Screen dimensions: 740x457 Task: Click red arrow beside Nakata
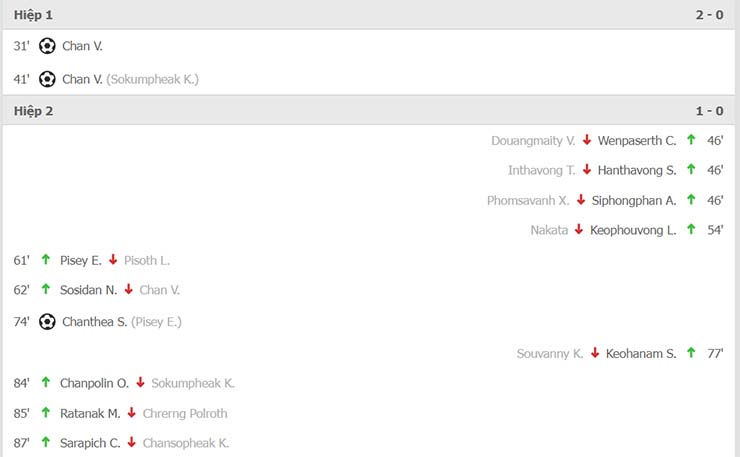tap(579, 229)
